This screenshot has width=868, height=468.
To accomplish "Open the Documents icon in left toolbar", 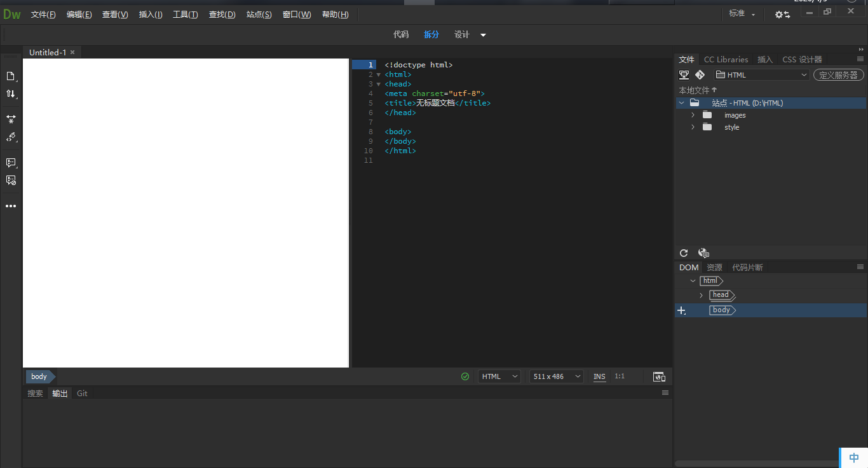I will click(x=10, y=76).
